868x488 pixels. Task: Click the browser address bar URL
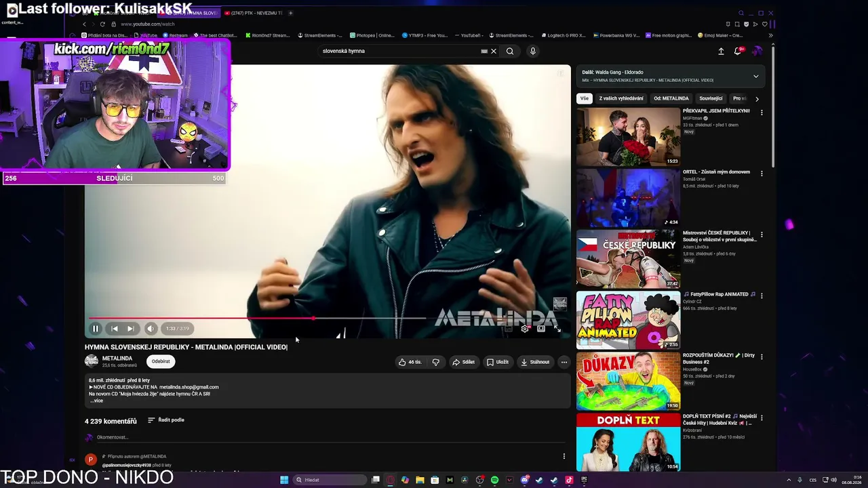(x=147, y=24)
